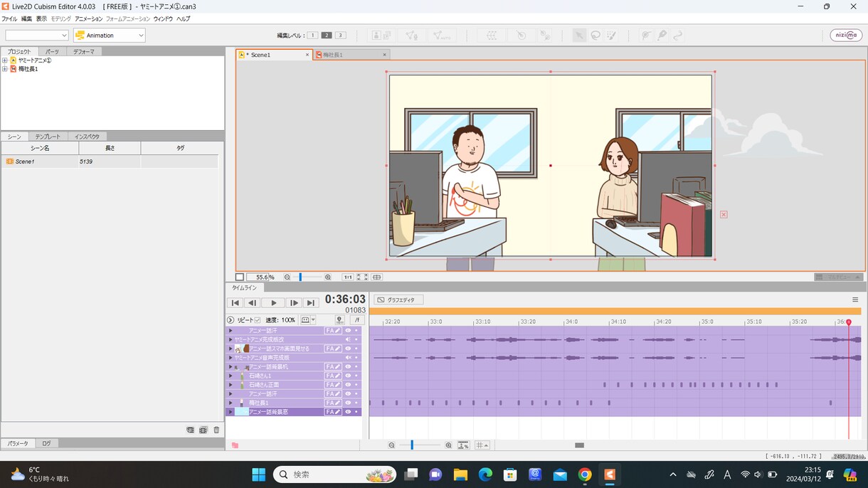Open the Animation workspace dropdown
The image size is (868, 488).
[x=110, y=35]
